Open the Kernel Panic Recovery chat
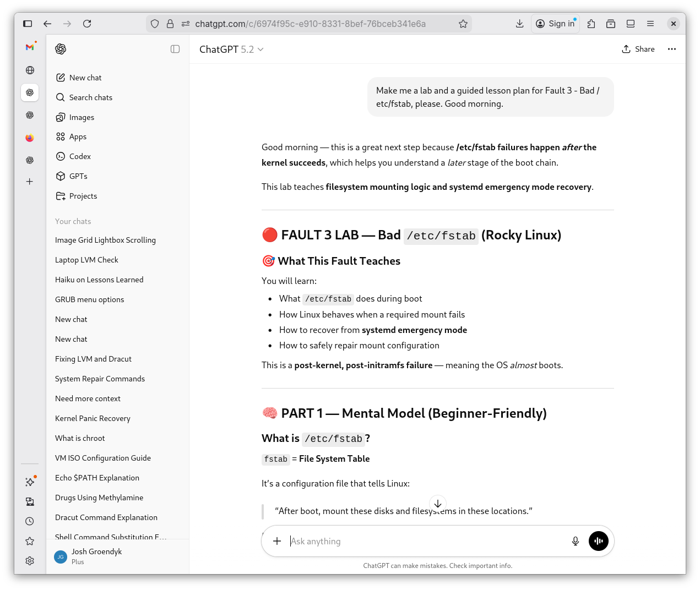Viewport: 700px width, 590px height. [x=93, y=418]
